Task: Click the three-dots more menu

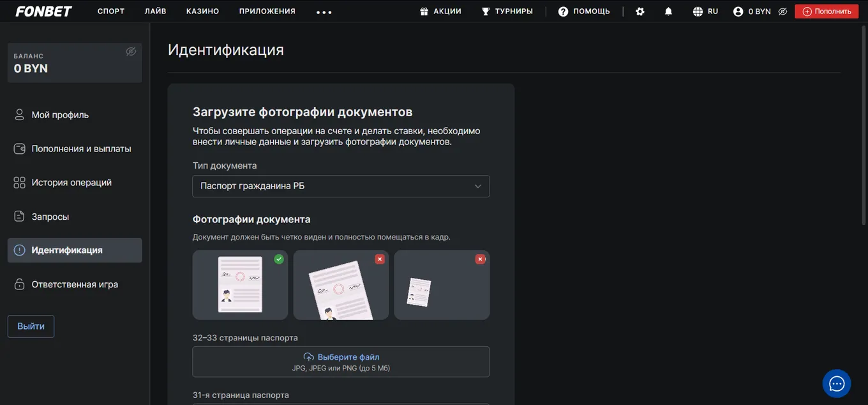Action: point(324,12)
